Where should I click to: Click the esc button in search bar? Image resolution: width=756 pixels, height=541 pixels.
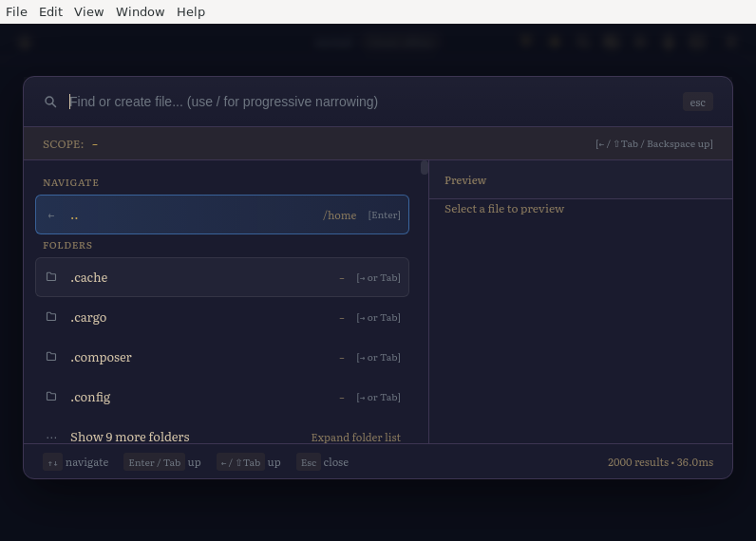tap(698, 103)
